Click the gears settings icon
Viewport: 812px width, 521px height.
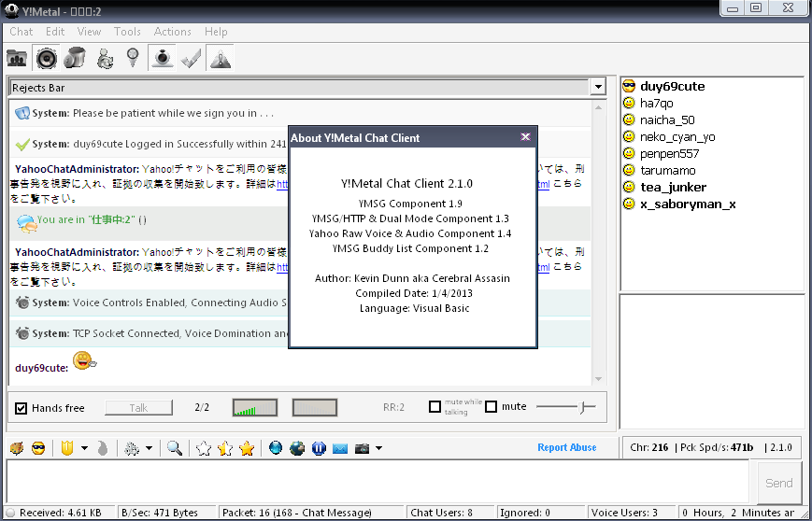132,448
